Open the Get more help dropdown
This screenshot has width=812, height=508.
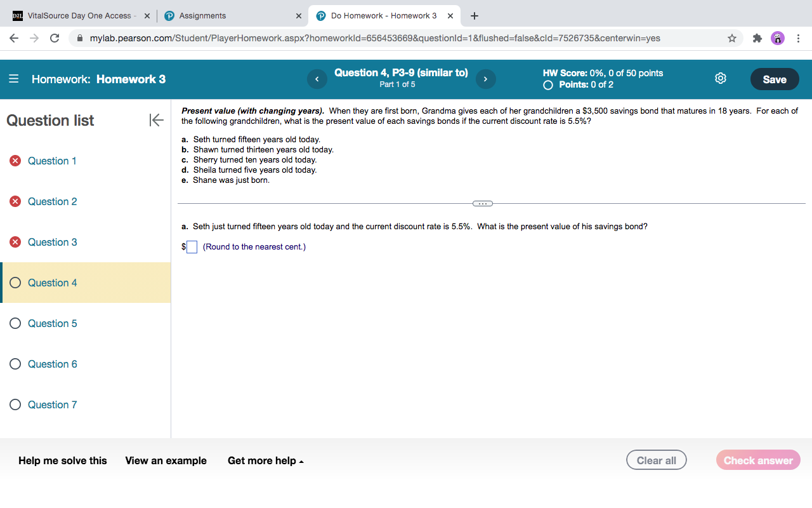(x=265, y=460)
